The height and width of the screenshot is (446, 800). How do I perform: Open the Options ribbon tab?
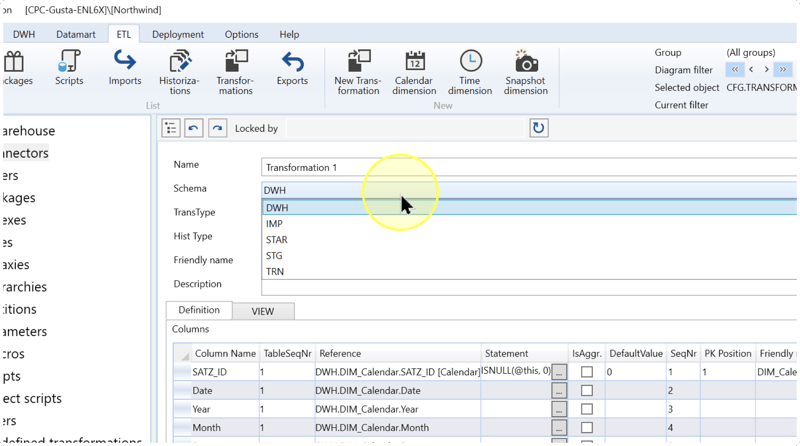click(241, 34)
